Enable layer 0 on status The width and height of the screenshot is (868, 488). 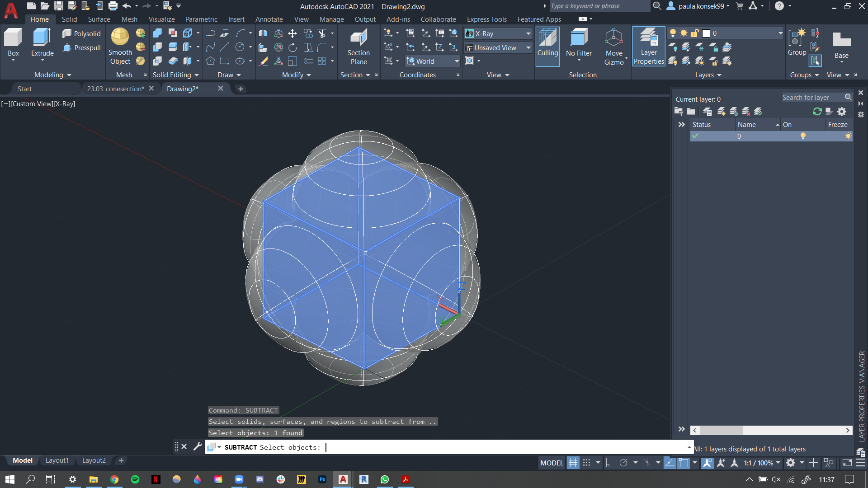694,135
